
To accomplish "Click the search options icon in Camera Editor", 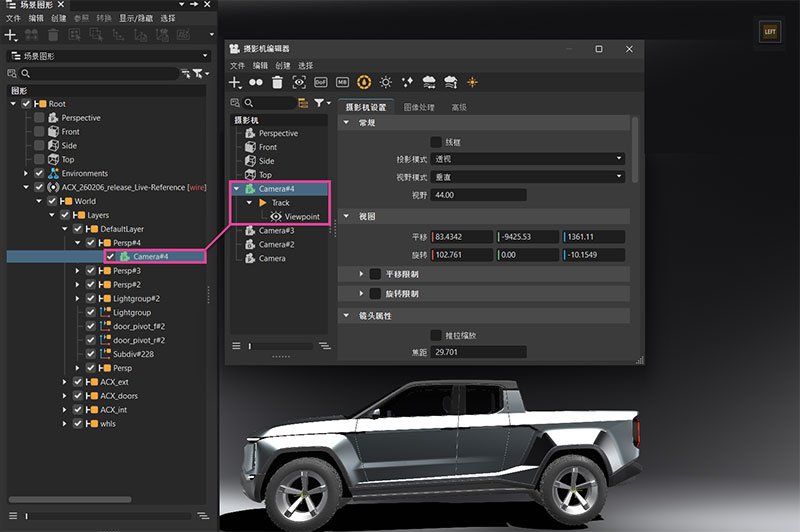I will click(x=235, y=103).
